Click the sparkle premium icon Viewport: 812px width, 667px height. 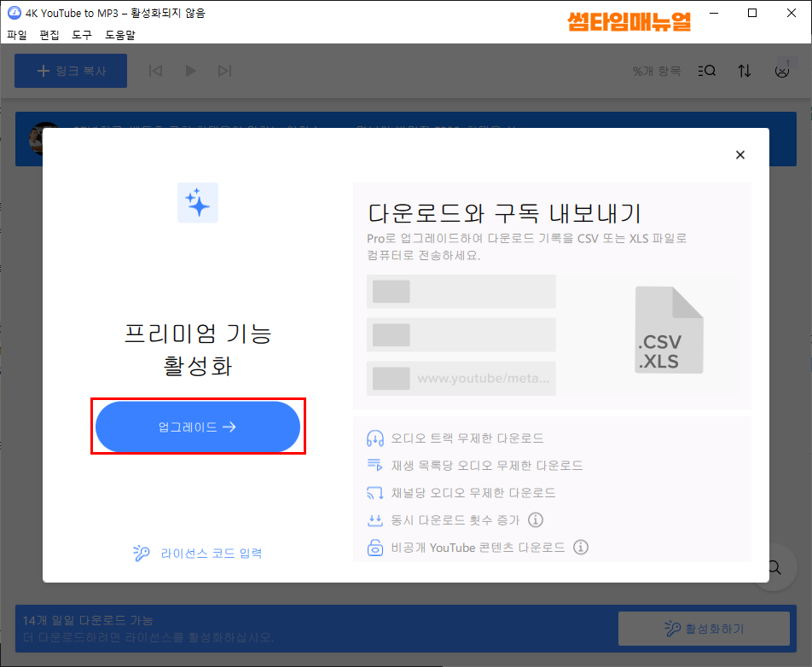coord(198,202)
